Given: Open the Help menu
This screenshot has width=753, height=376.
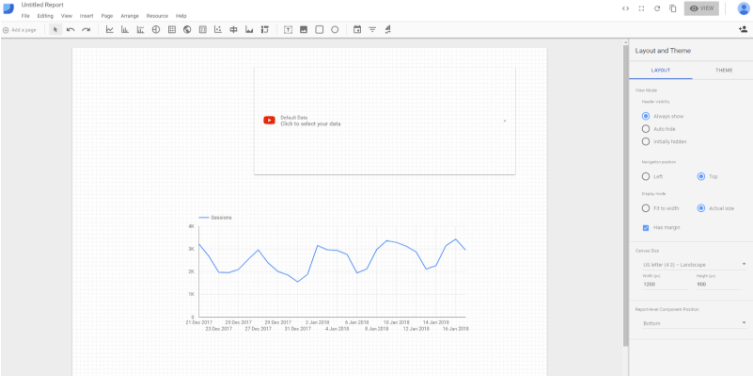Looking at the screenshot, I should point(181,16).
